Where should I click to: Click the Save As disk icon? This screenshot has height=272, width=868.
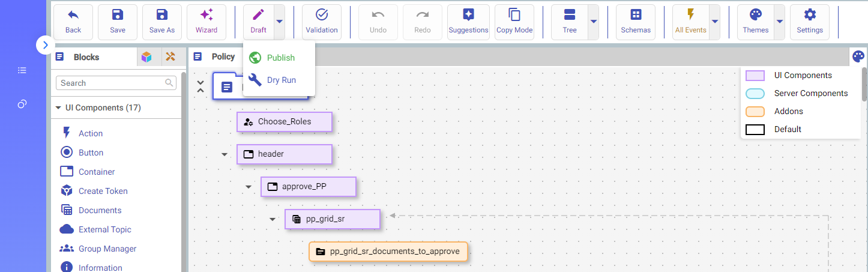click(161, 16)
